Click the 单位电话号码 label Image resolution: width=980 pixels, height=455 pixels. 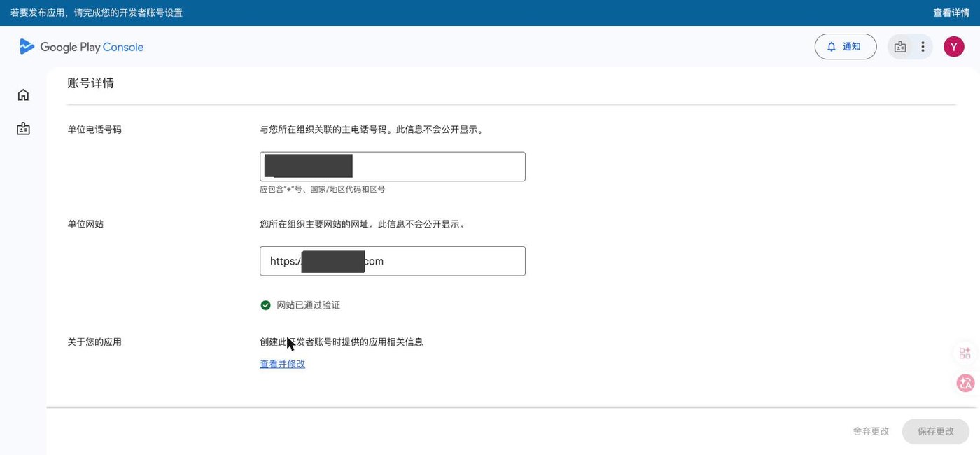(x=94, y=129)
